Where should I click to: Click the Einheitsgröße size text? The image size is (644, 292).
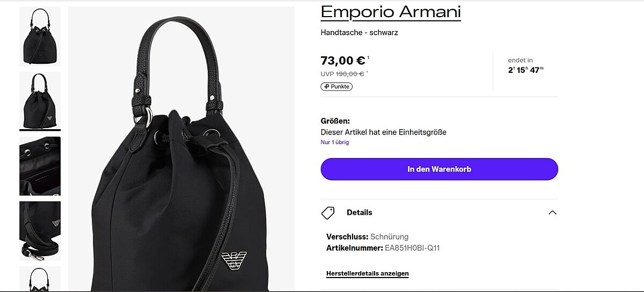[421, 132]
